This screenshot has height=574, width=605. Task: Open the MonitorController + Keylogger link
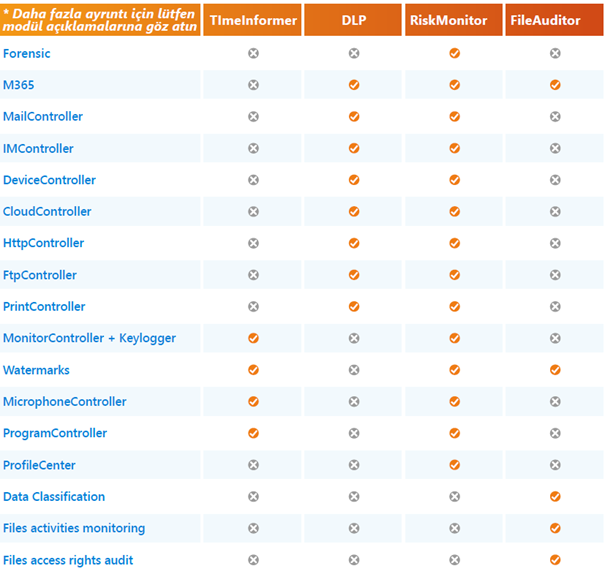coord(76,338)
